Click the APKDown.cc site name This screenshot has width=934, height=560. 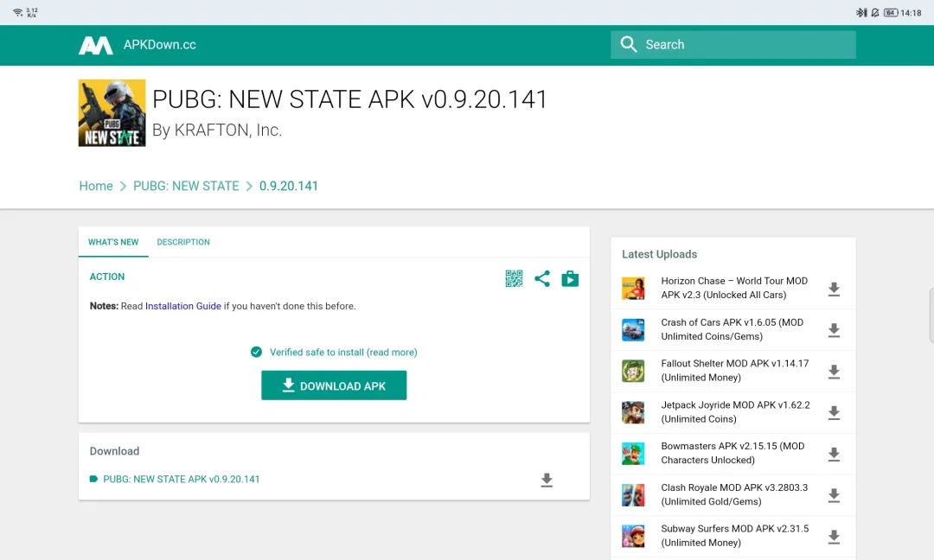(160, 45)
